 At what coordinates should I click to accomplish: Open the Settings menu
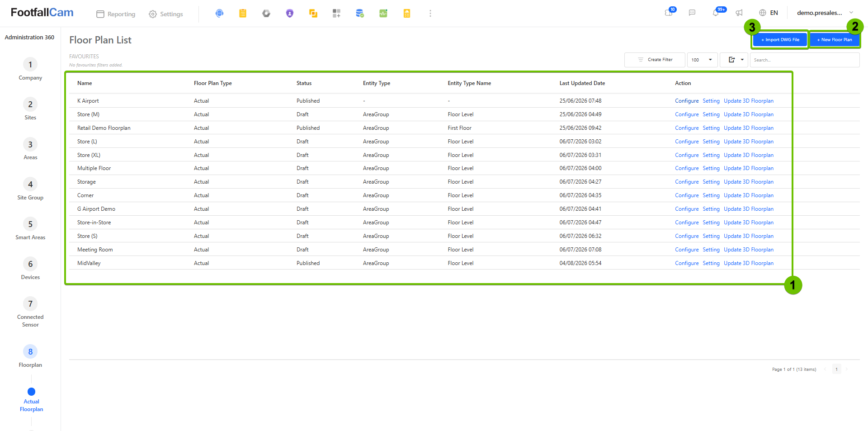(x=166, y=14)
